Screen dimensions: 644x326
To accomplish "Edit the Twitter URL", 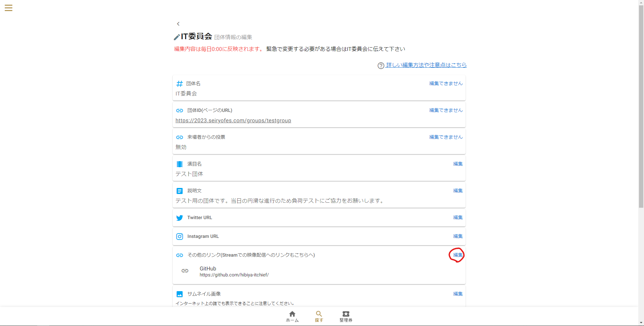I will (458, 217).
